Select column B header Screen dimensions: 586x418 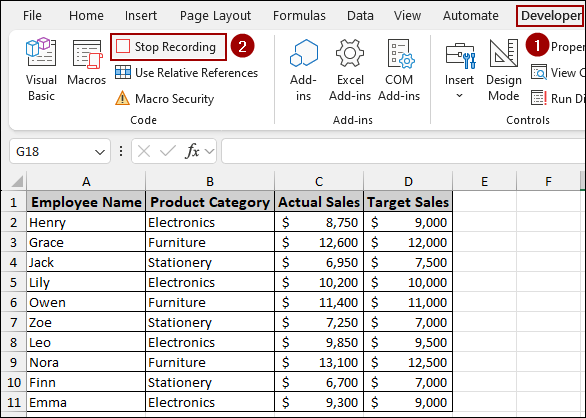[210, 181]
